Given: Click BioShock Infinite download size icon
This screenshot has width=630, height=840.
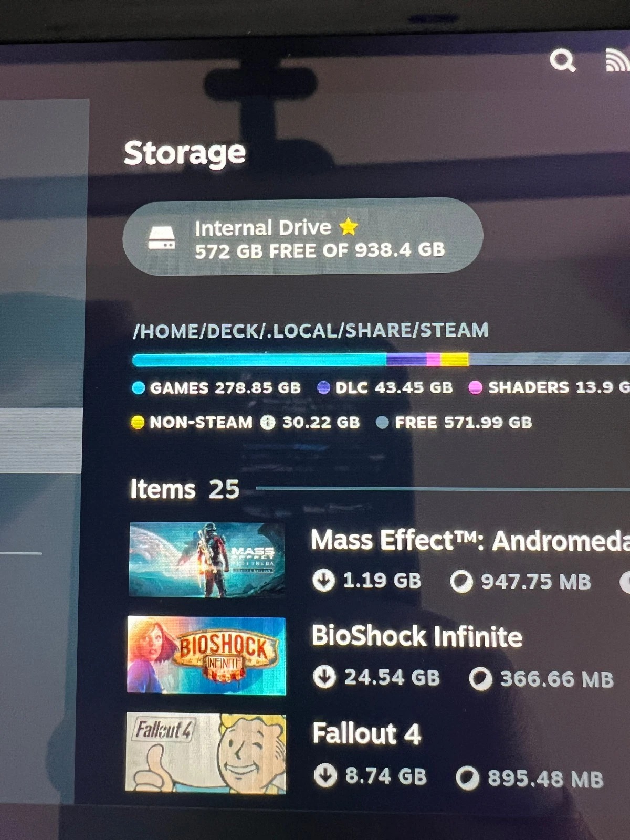Looking at the screenshot, I should 324,677.
